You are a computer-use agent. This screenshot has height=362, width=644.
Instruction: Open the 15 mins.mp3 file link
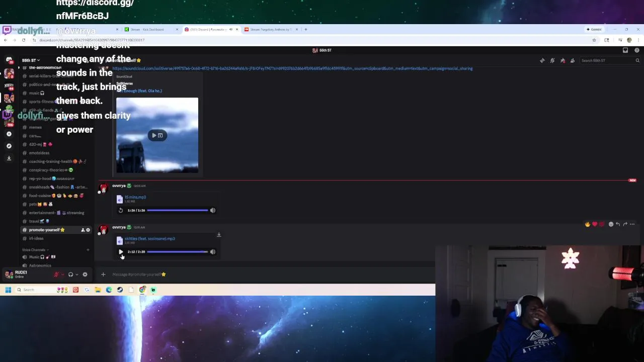point(135,198)
